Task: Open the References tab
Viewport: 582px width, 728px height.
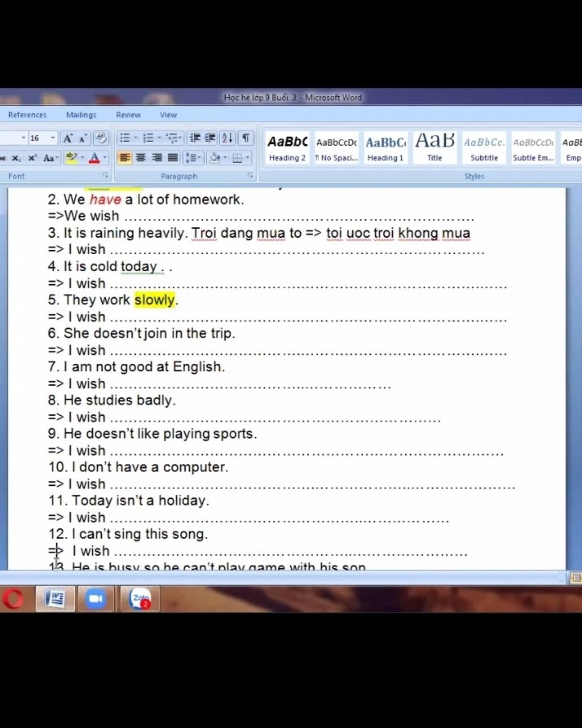Action: click(27, 115)
